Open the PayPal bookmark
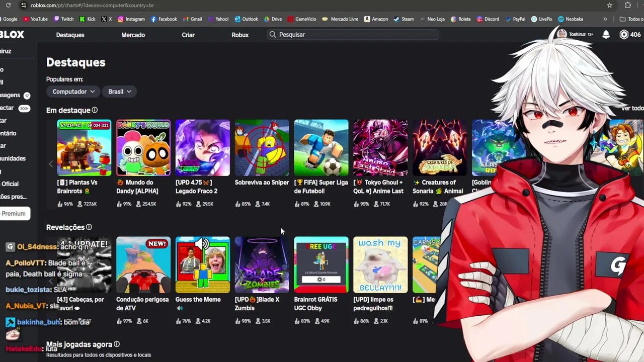 [x=515, y=19]
